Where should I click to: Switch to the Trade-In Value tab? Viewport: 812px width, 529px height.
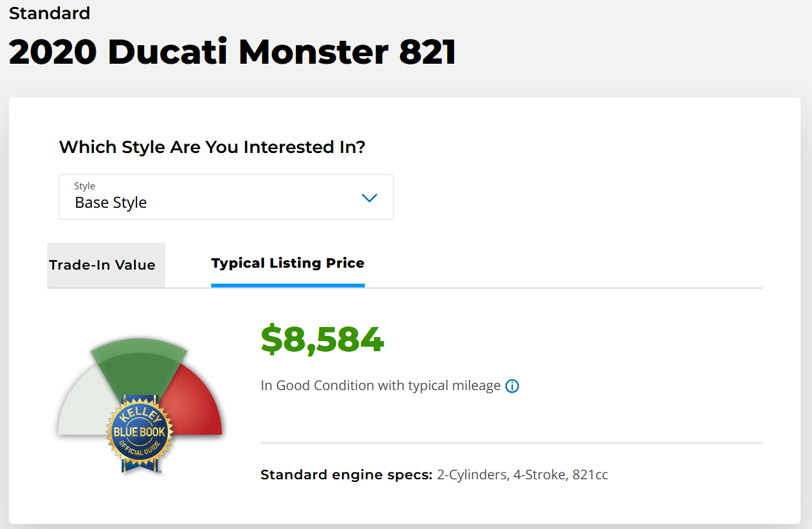pyautogui.click(x=103, y=265)
